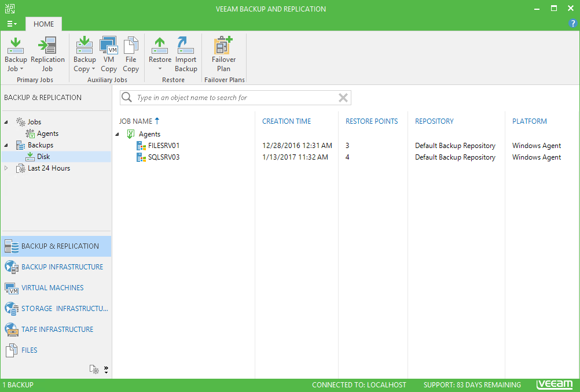This screenshot has height=392, width=580.
Task: Click the Veeam logo in status bar
Action: pos(555,384)
